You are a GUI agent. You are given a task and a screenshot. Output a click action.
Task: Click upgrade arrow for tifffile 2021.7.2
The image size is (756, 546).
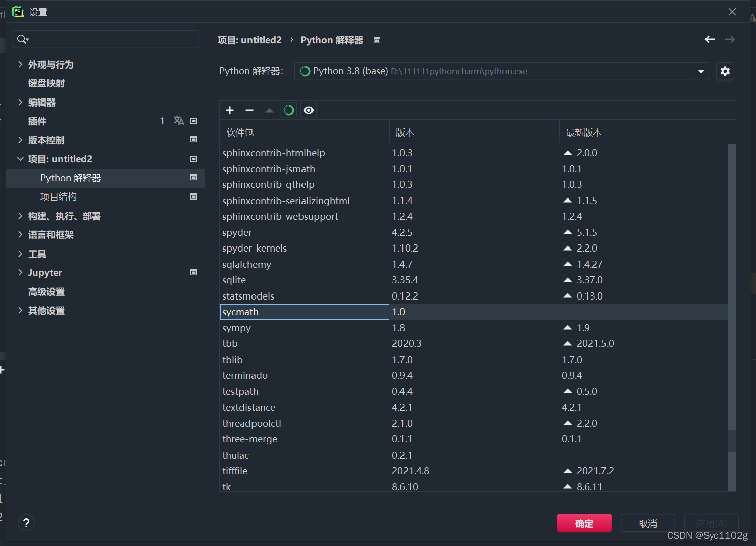point(568,471)
